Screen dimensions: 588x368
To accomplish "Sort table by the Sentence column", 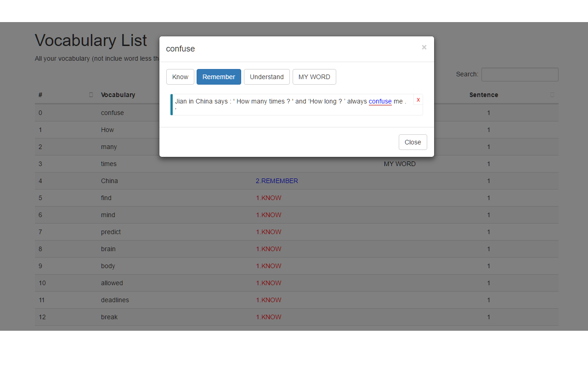I will pyautogui.click(x=512, y=95).
